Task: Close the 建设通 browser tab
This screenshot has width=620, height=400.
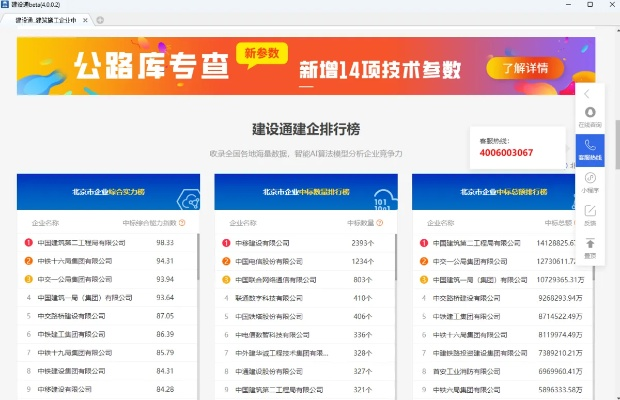Action: point(86,20)
